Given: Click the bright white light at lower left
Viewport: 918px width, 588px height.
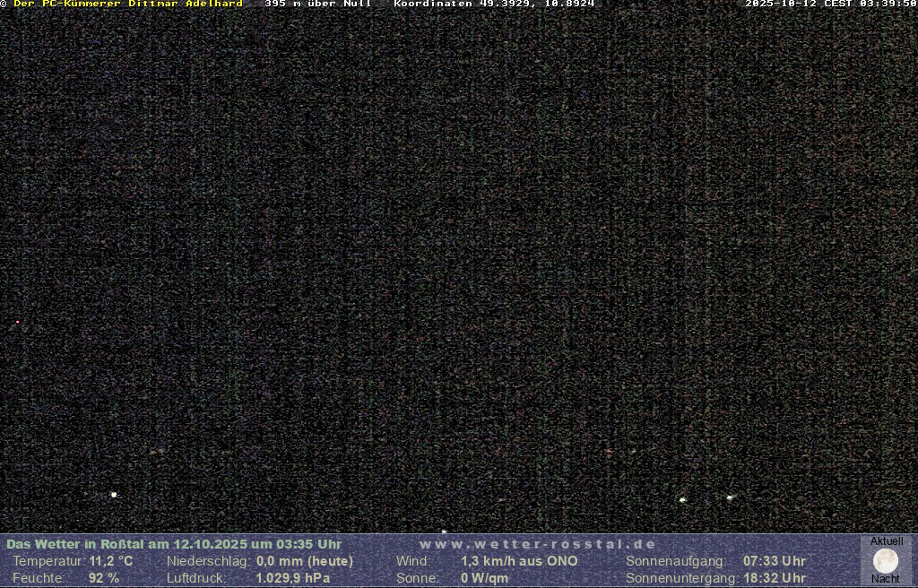Looking at the screenshot, I should point(114,495).
